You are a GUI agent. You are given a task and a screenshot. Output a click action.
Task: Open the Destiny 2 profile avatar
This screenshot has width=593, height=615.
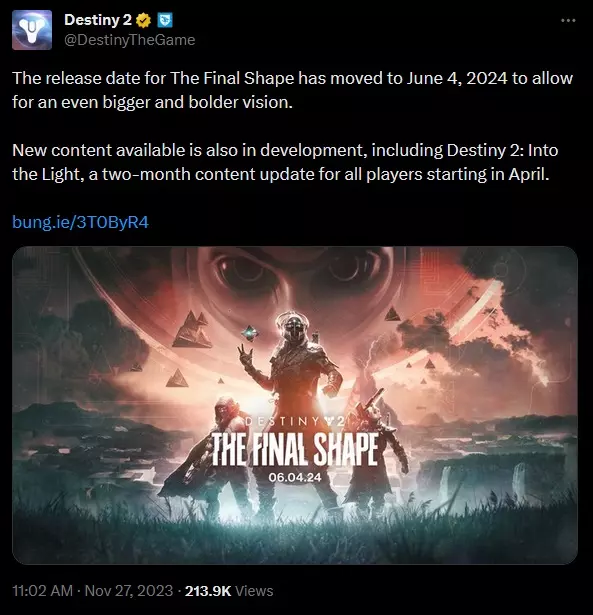click(32, 30)
